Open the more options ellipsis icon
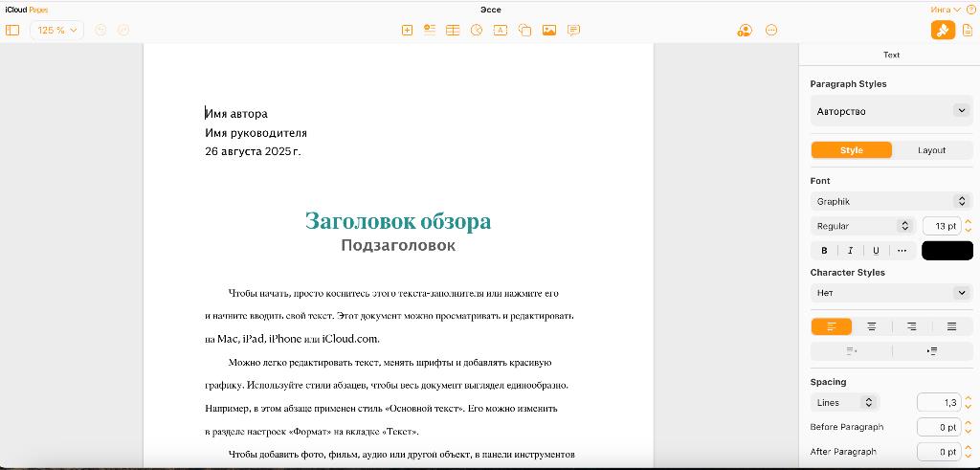This screenshot has width=980, height=470. tap(771, 30)
